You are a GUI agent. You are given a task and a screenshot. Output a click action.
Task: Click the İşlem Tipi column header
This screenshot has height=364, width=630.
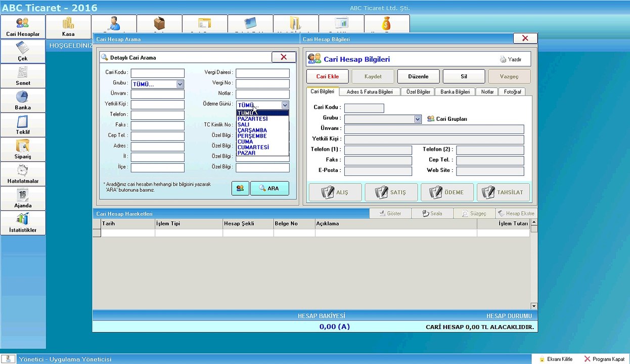[x=189, y=223]
